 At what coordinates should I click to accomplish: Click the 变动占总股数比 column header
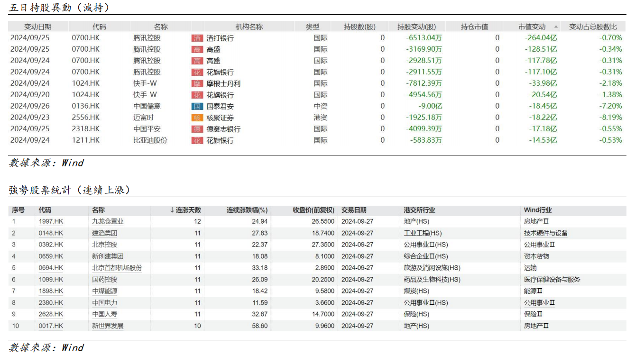pyautogui.click(x=593, y=27)
